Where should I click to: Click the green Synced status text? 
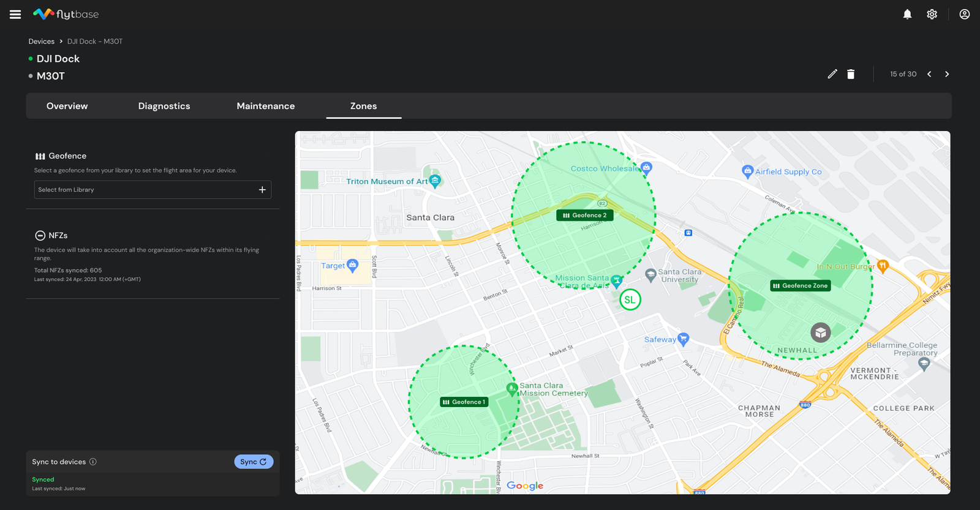pyautogui.click(x=43, y=479)
